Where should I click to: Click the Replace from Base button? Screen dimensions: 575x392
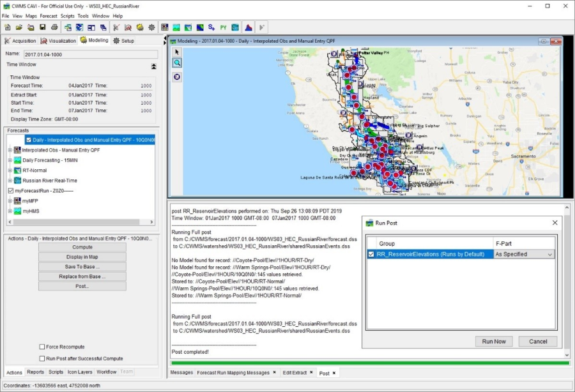[82, 276]
